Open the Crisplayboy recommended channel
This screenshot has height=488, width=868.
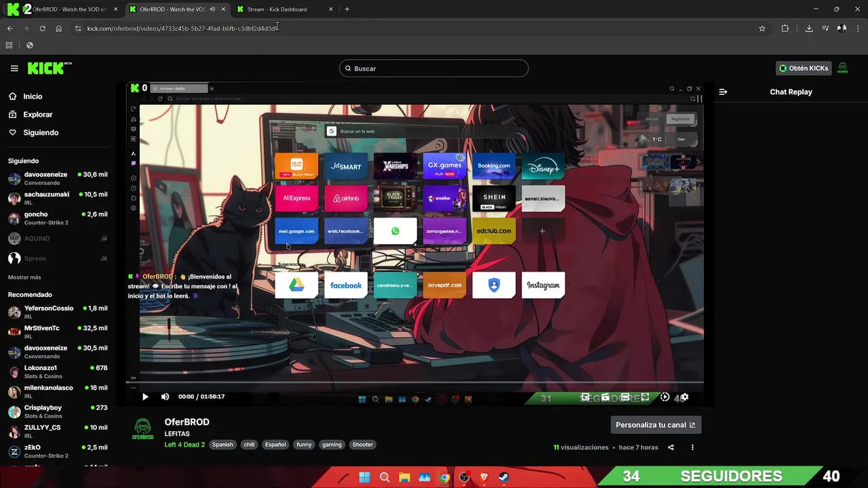[58, 411]
